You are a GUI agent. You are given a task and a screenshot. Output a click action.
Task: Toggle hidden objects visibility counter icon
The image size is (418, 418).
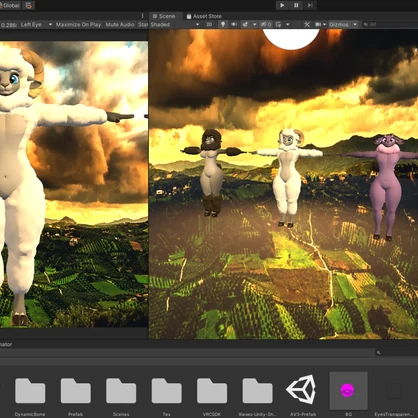click(x=266, y=24)
